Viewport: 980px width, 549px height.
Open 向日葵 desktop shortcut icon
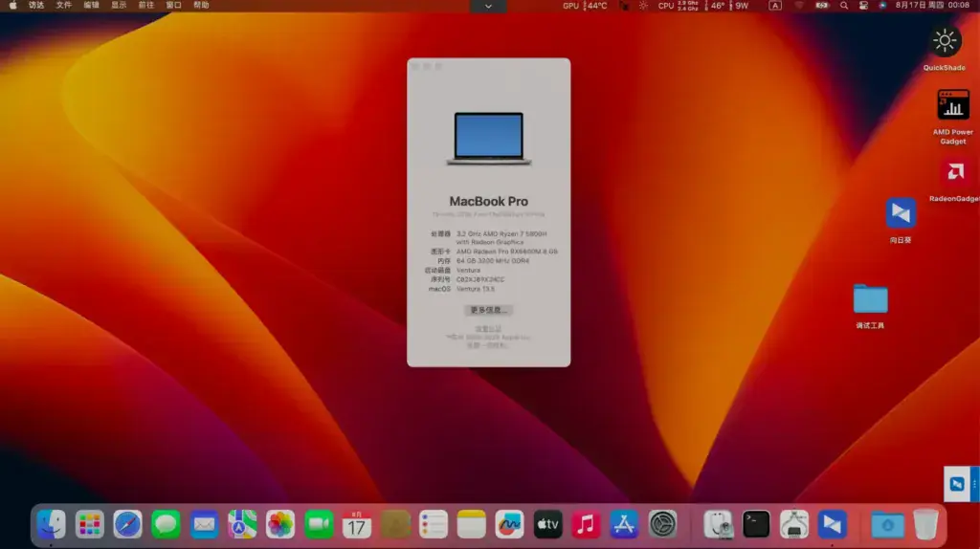901,213
